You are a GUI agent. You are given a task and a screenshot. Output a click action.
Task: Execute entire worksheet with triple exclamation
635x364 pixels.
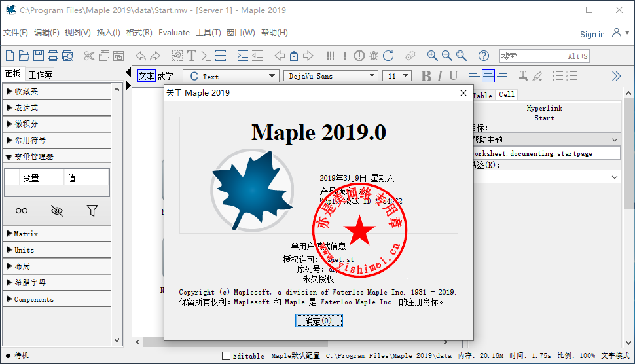pos(331,56)
